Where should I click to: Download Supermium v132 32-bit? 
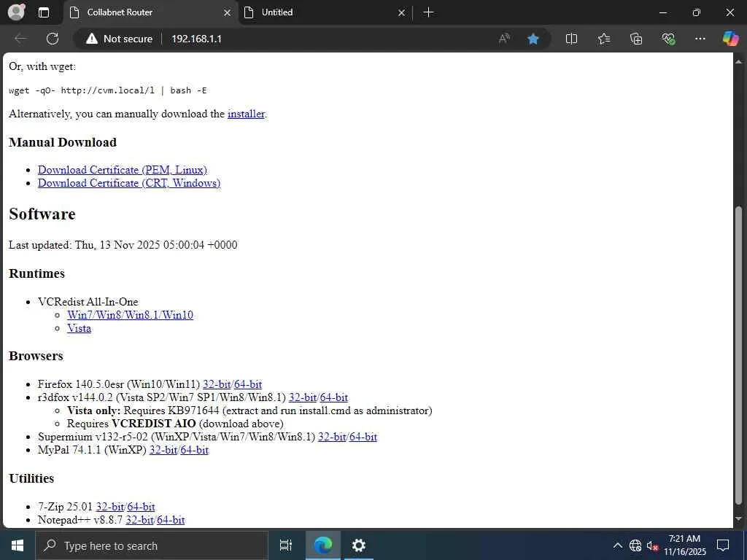(332, 437)
